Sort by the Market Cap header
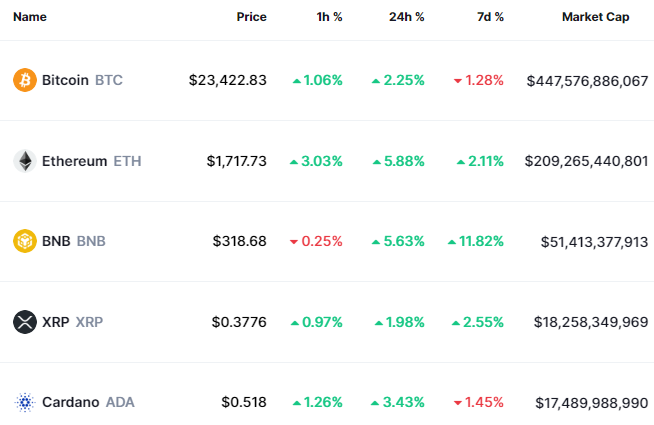This screenshot has width=654, height=425. point(595,17)
